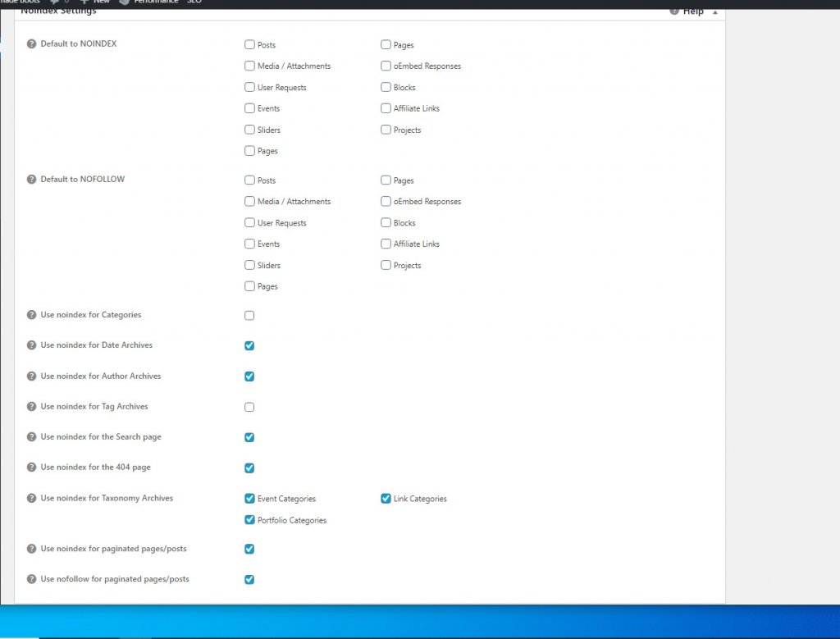This screenshot has height=639, width=840.
Task: Uncheck Event Categories taxonomy checkbox
Action: 249,499
